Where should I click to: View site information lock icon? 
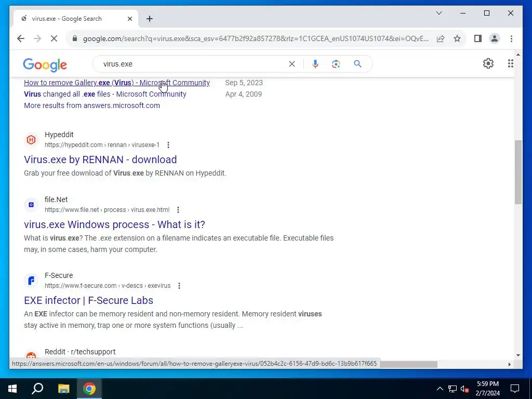[x=75, y=38]
